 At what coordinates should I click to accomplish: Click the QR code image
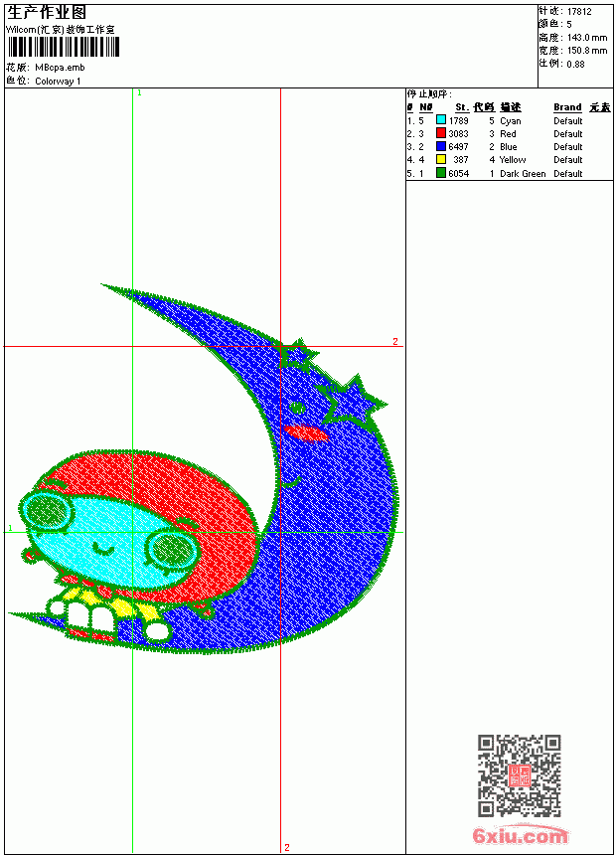click(x=520, y=775)
